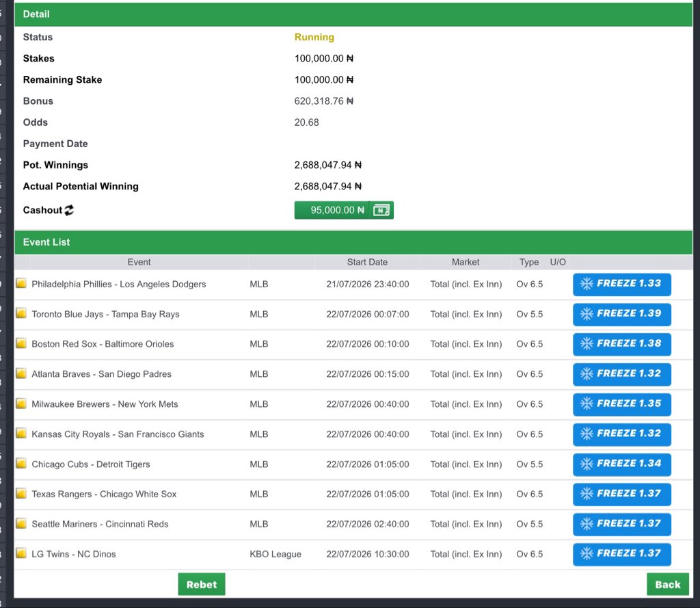
Task: Freeze Royals - Giants selection at 1.32
Action: [x=622, y=434]
